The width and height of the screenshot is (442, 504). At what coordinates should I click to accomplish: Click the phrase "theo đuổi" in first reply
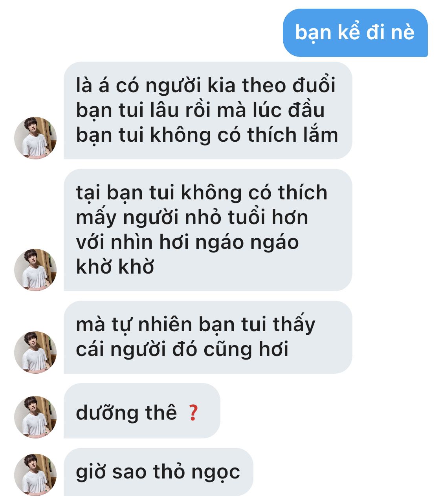[x=288, y=85]
